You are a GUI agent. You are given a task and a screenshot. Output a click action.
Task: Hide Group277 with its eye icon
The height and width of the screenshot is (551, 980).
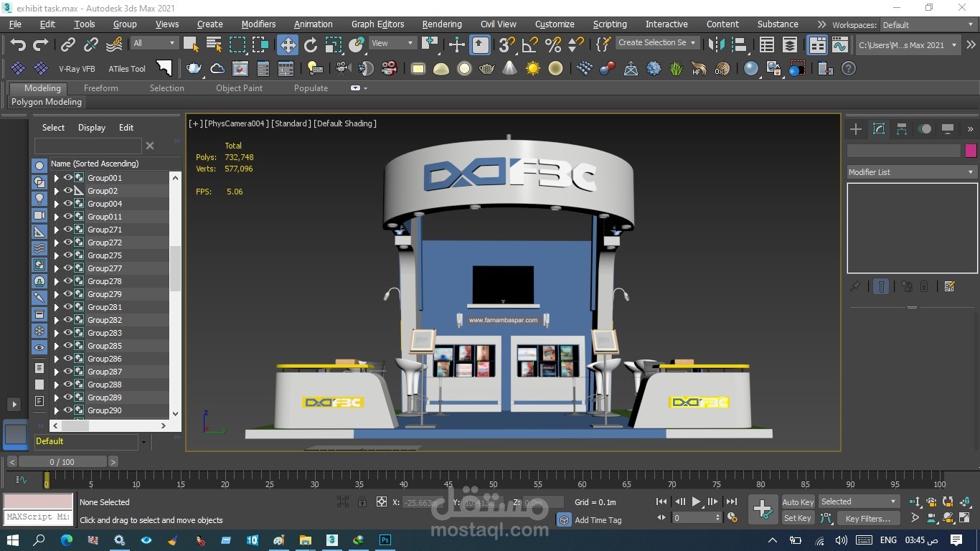tap(67, 268)
